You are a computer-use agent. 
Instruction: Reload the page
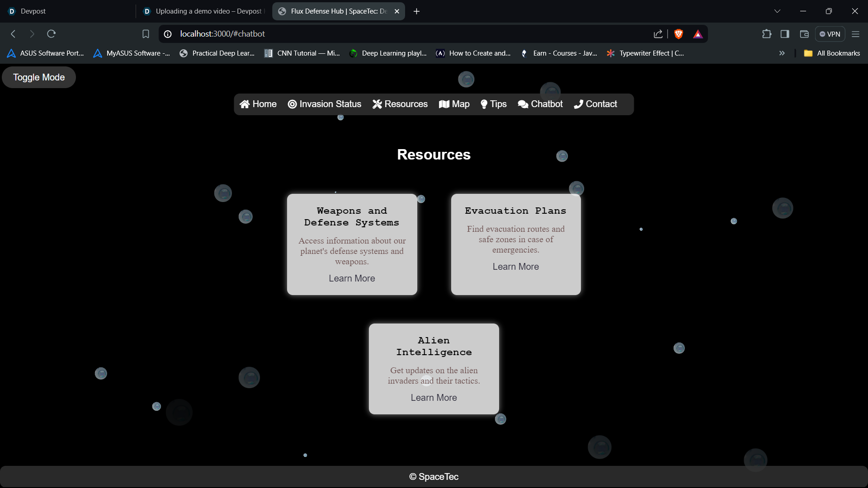pos(51,34)
